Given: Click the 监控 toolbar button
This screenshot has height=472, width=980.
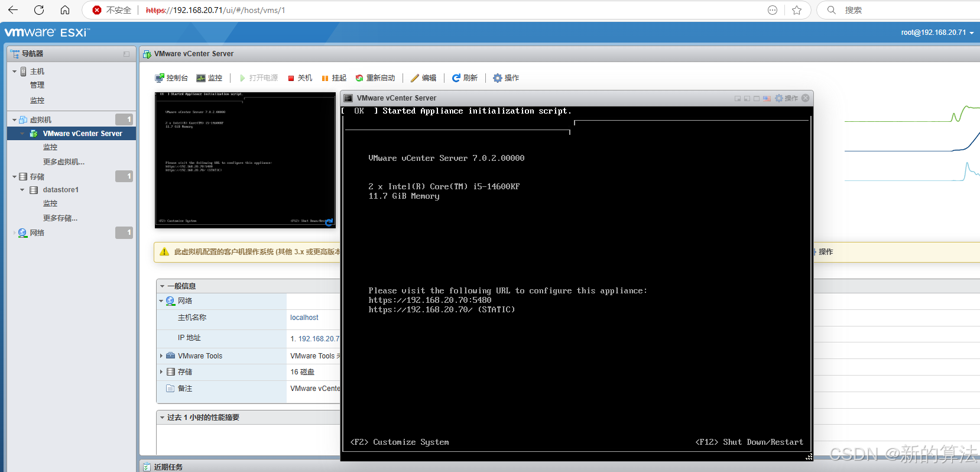Looking at the screenshot, I should tap(209, 78).
